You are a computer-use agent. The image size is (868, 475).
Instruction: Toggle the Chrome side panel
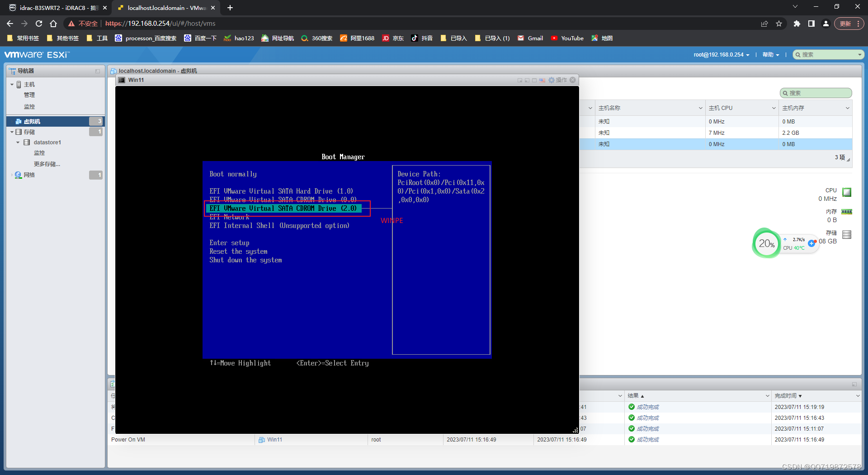[x=811, y=24]
